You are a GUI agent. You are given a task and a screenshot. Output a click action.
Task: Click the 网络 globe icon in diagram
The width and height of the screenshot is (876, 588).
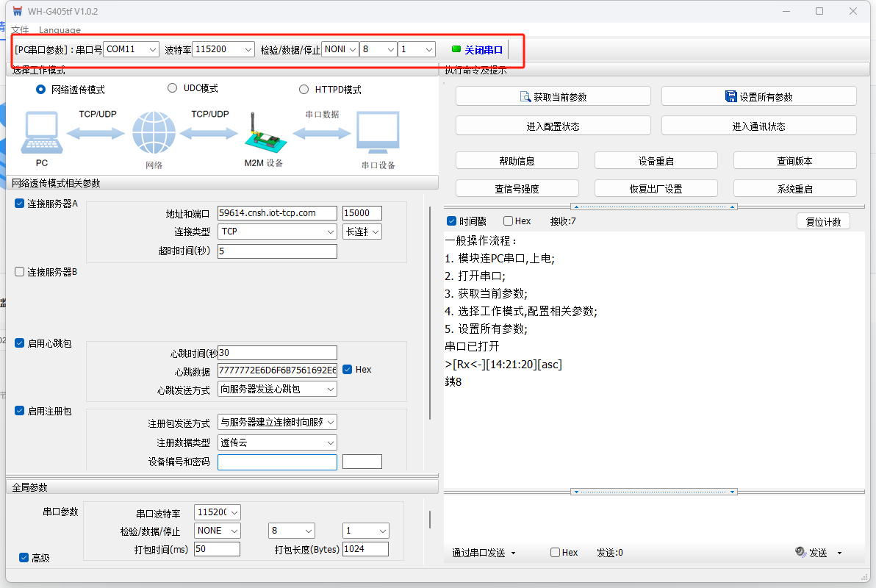coord(154,133)
